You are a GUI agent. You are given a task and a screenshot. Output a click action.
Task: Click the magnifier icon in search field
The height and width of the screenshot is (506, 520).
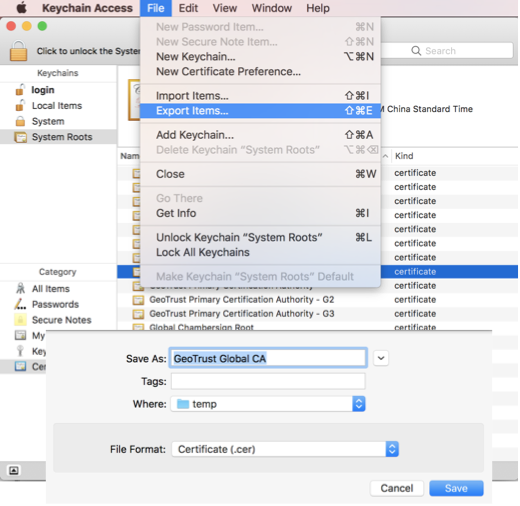(416, 51)
